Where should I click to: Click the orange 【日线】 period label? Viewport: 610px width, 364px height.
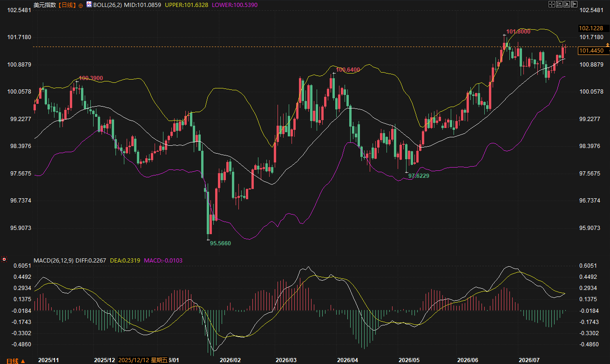(x=67, y=5)
